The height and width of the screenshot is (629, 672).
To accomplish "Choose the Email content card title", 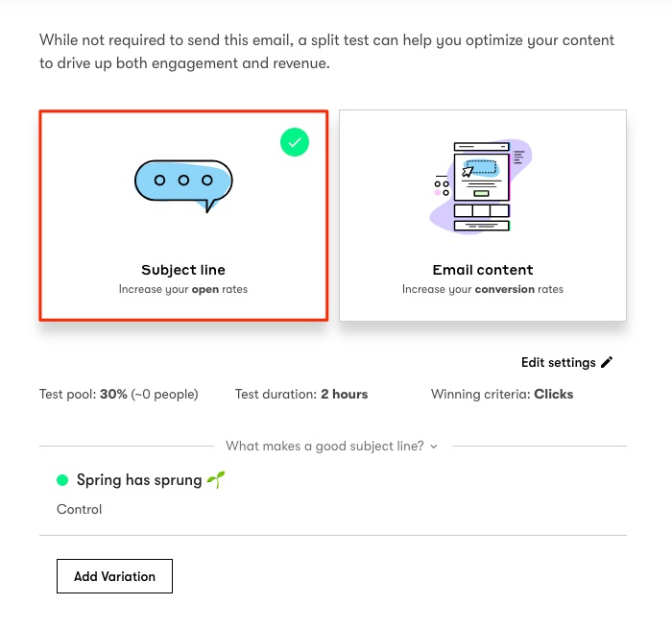I will coord(482,270).
